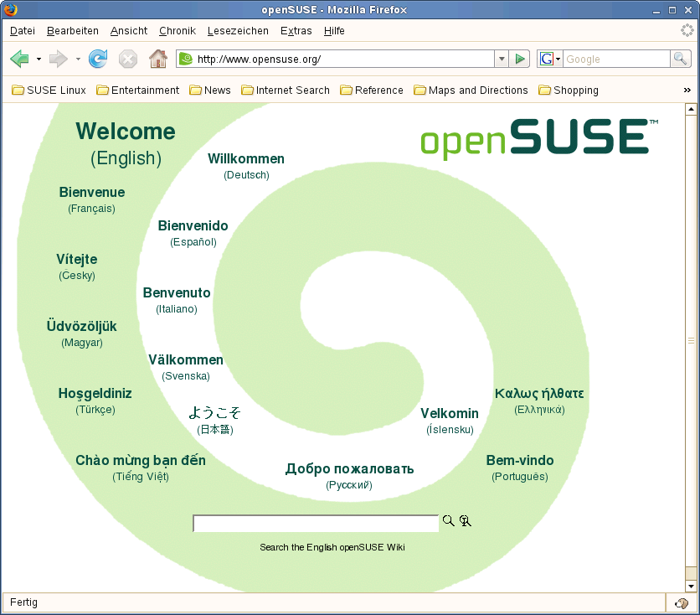Viewport: 700px width, 615px height.
Task: Open the Bearbeiten menu
Action: (73, 31)
